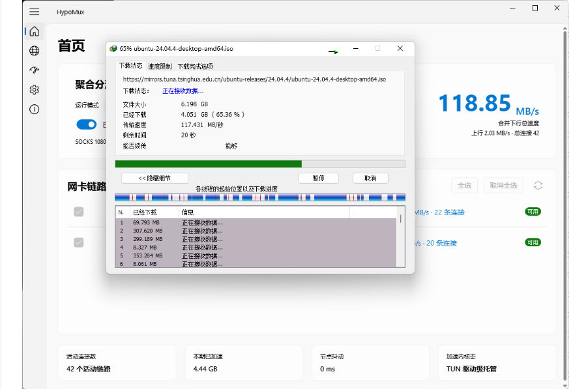This screenshot has height=389, width=588.
Task: Switch to 速度限制 tab
Action: click(160, 66)
